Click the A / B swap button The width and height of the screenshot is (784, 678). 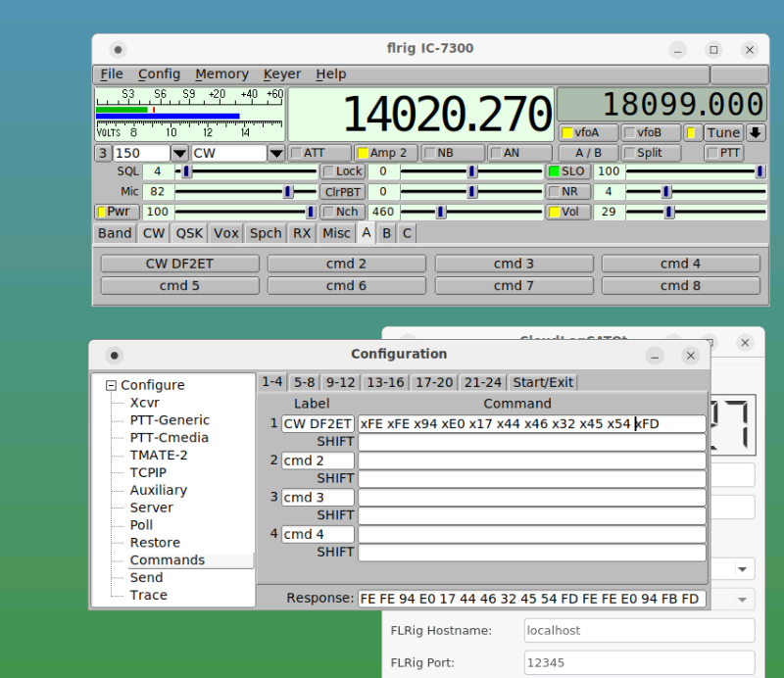(x=588, y=153)
